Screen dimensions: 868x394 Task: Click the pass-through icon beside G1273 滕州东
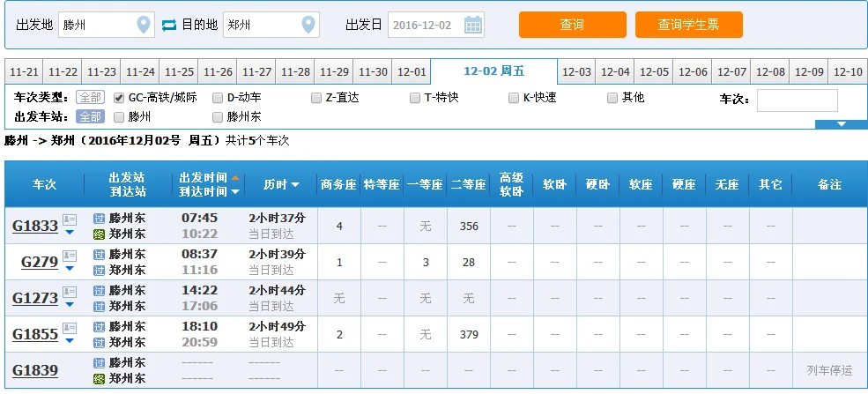[99, 291]
